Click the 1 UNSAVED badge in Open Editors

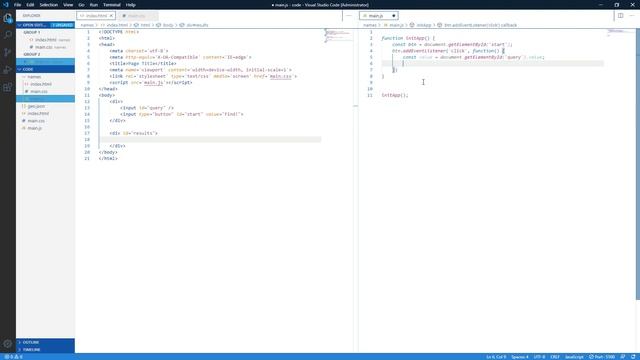pyautogui.click(x=62, y=25)
